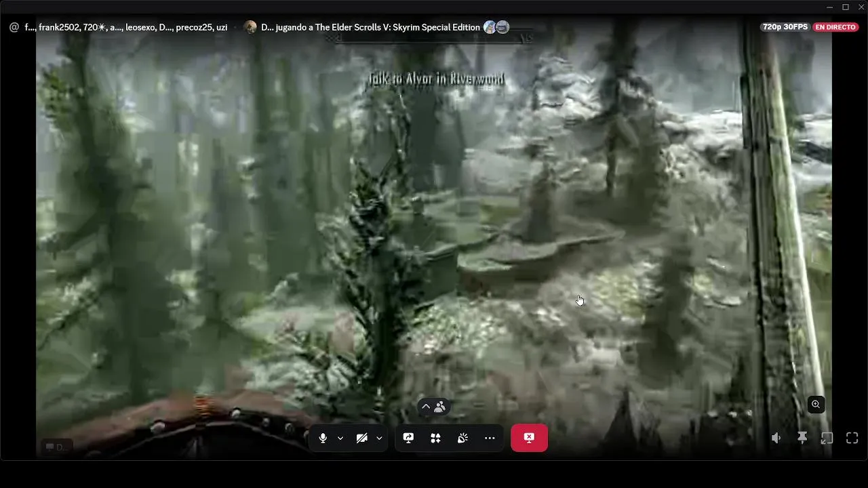The image size is (868, 488).
Task: Open camera options dropdown
Action: pos(379,439)
